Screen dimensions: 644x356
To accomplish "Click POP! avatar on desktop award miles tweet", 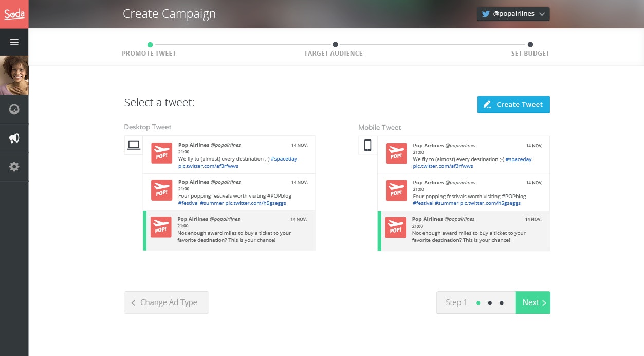I will pyautogui.click(x=161, y=227).
